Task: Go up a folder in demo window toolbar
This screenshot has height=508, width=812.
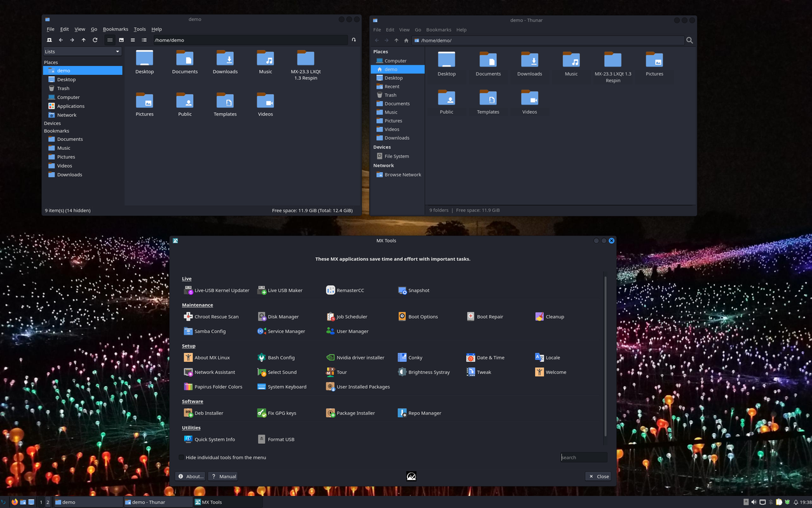Action: [83, 40]
